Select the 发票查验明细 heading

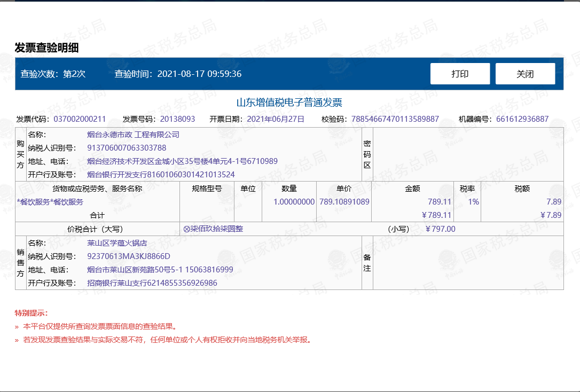point(46,48)
